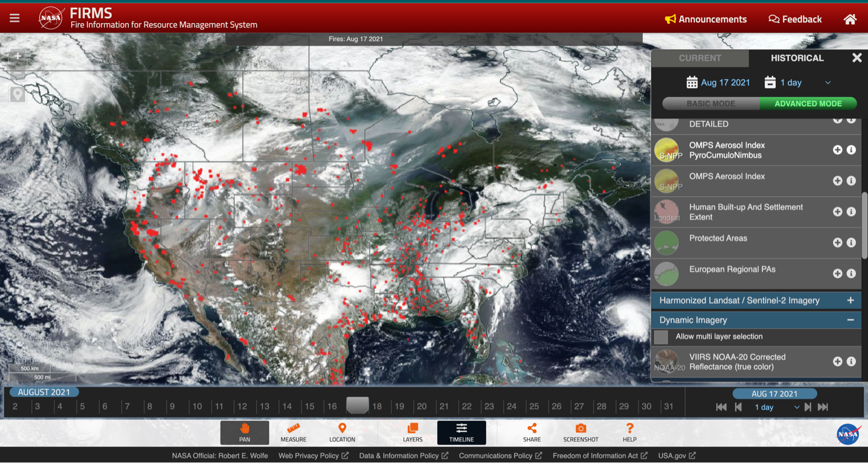Toggle the Protected Areas layer on

pyautogui.click(x=837, y=242)
